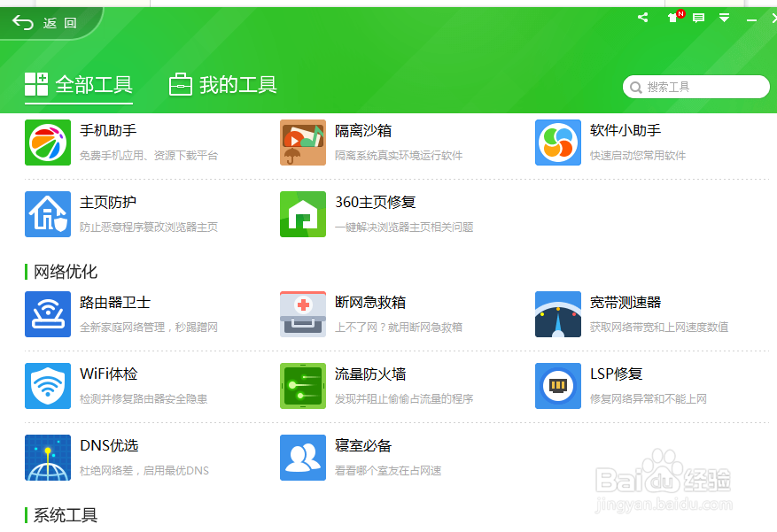The width and height of the screenshot is (777, 532).
Task: Click the 宽带测速器 title text
Action: [x=625, y=303]
